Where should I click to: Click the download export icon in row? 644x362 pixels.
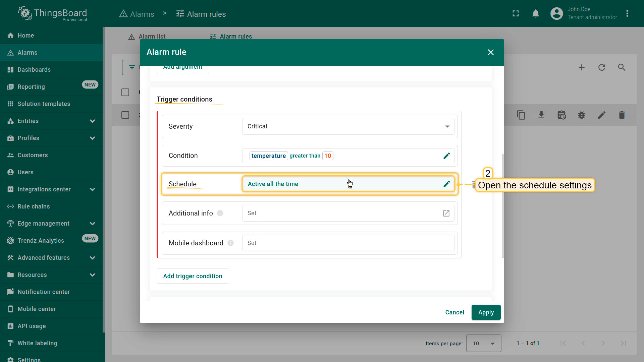pyautogui.click(x=541, y=115)
